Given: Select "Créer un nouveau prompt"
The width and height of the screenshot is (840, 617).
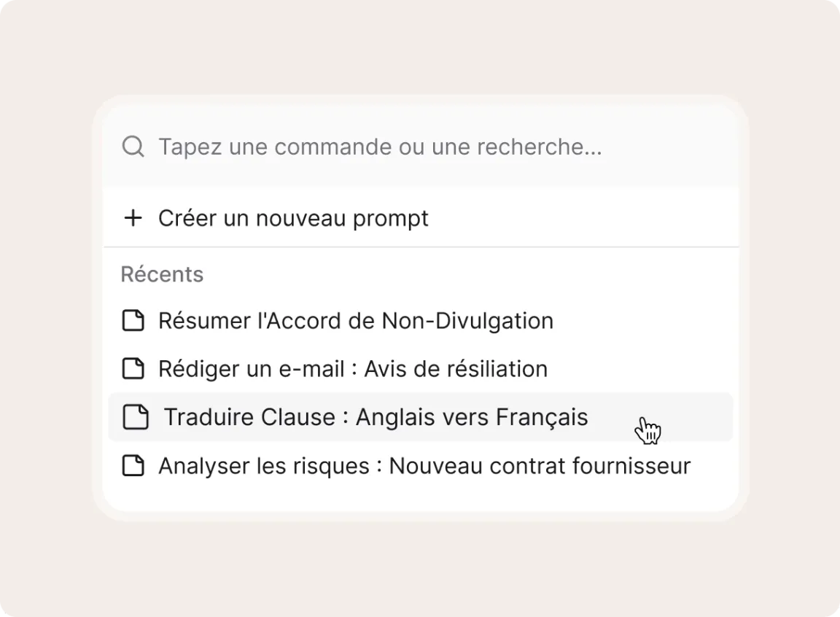Looking at the screenshot, I should click(x=293, y=218).
